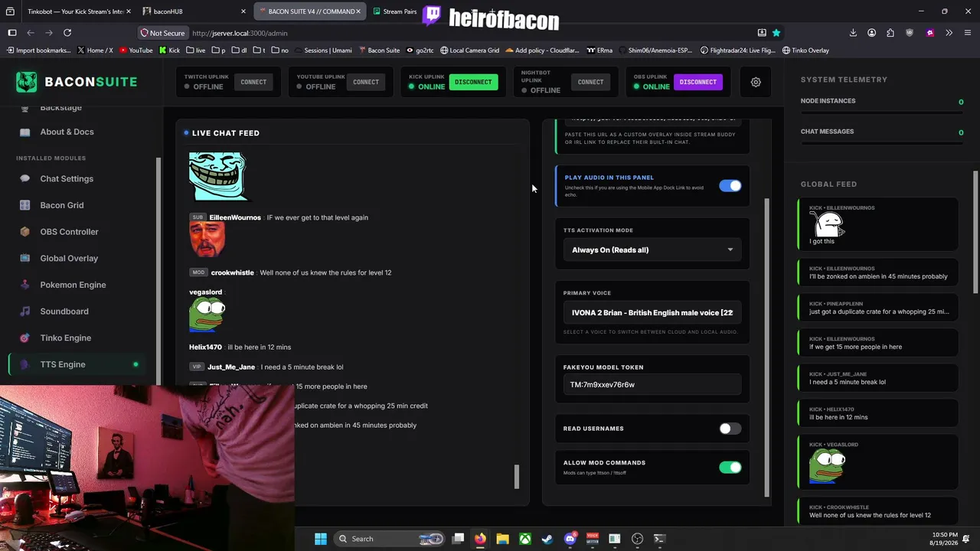Open the Chat Settings module

coord(67,179)
